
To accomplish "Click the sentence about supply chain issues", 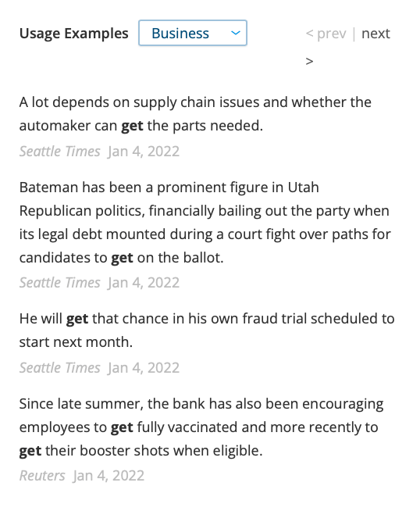I will pos(195,114).
